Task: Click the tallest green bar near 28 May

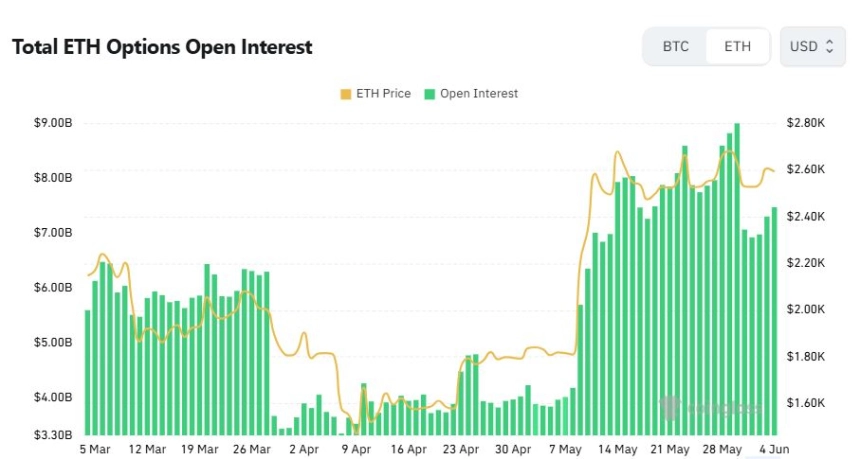Action: coord(737,279)
